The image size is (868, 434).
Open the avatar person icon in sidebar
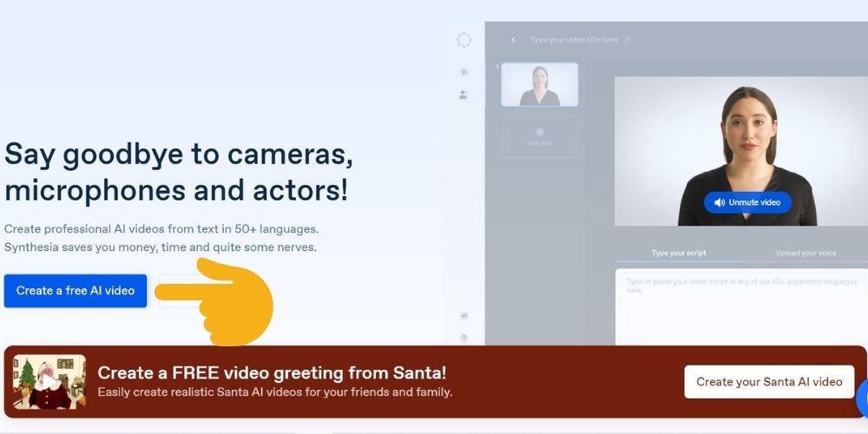[x=464, y=95]
